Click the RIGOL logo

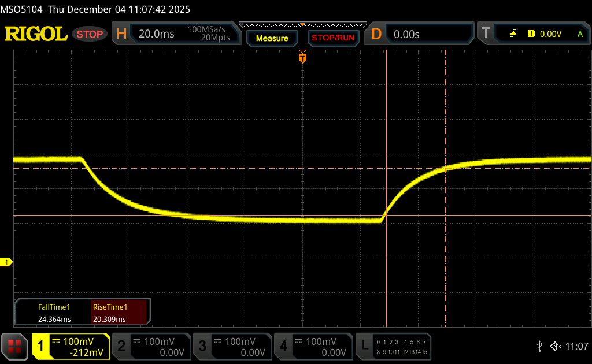pyautogui.click(x=36, y=34)
